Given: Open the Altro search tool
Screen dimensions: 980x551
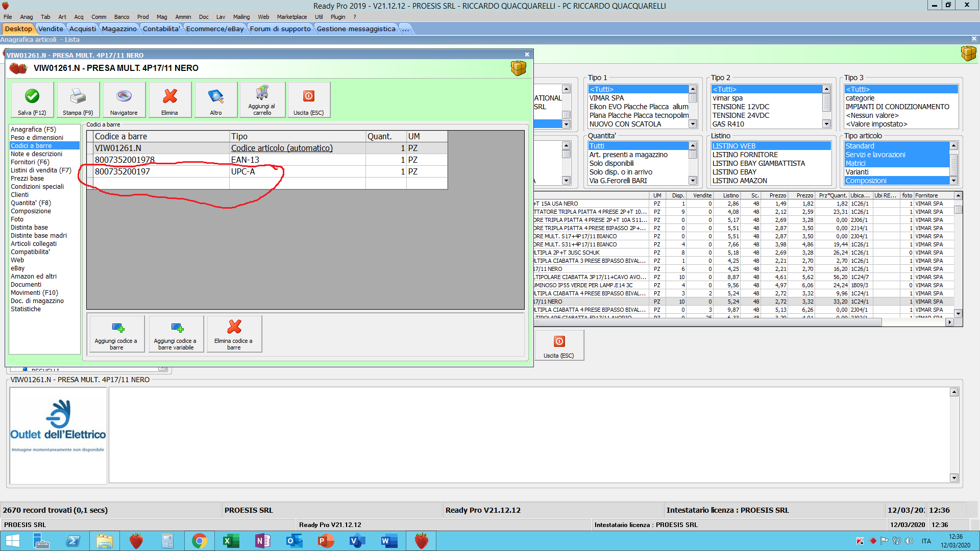Looking at the screenshot, I should pyautogui.click(x=216, y=99).
